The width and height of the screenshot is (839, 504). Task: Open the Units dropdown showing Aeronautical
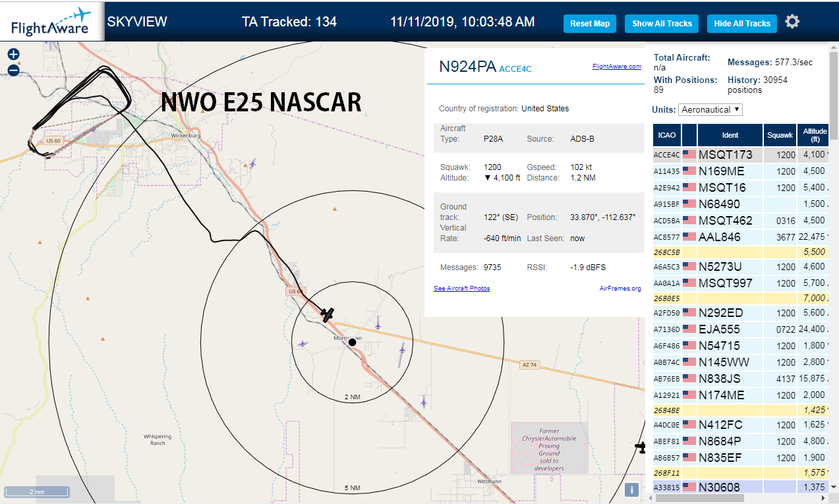710,109
